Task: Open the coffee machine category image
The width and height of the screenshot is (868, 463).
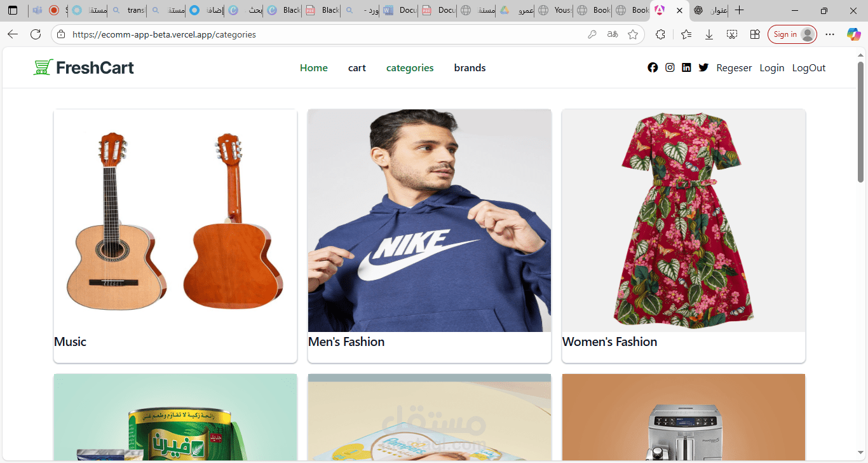Action: coord(684,417)
